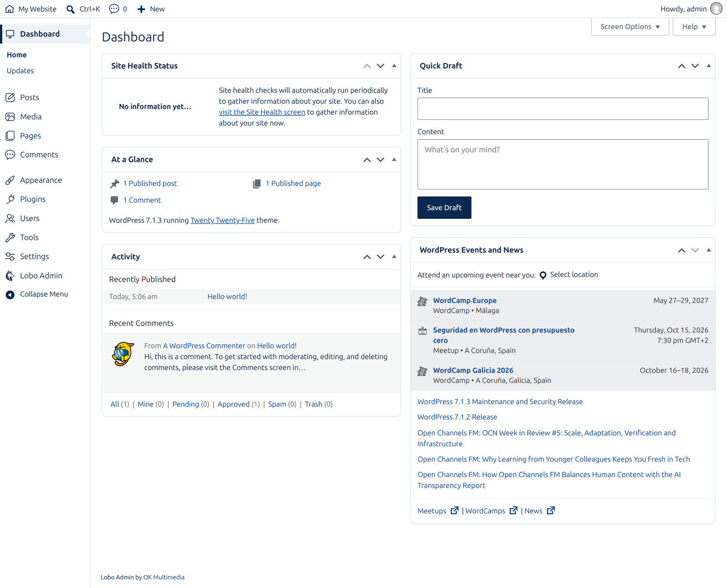Toggle the At a Glance panel
Viewport: 727px width, 588px height.
click(x=394, y=159)
